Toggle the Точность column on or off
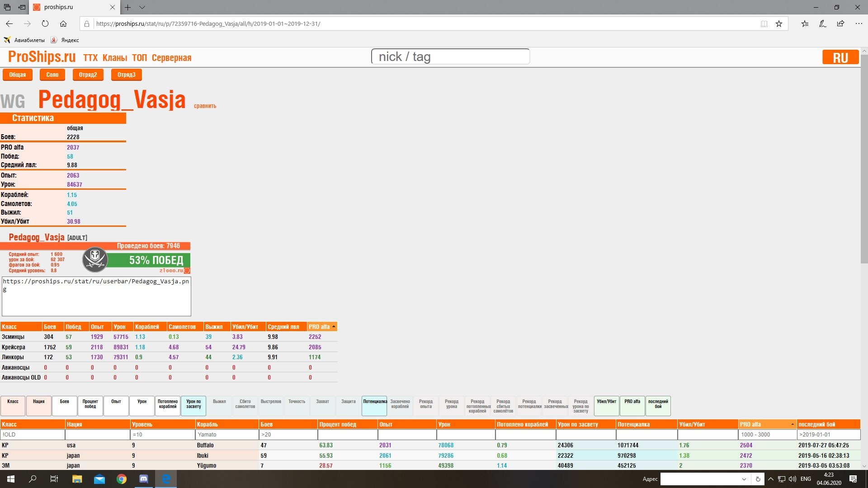 (297, 406)
